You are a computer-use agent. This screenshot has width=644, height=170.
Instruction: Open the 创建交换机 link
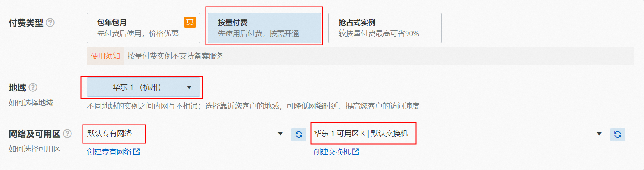[x=332, y=152]
